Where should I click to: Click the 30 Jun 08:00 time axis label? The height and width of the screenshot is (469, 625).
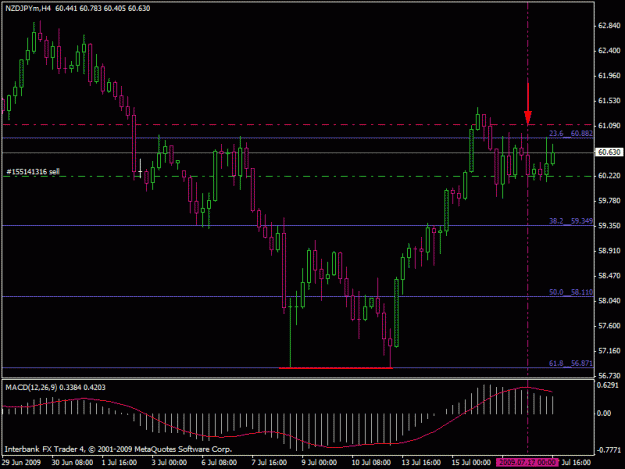[72, 463]
